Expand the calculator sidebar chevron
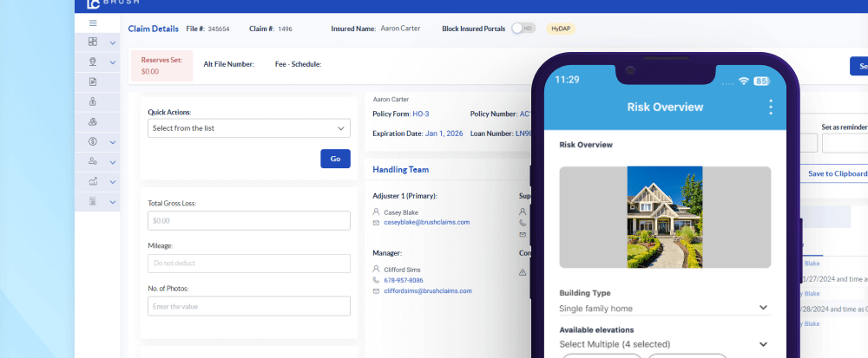 [112, 202]
